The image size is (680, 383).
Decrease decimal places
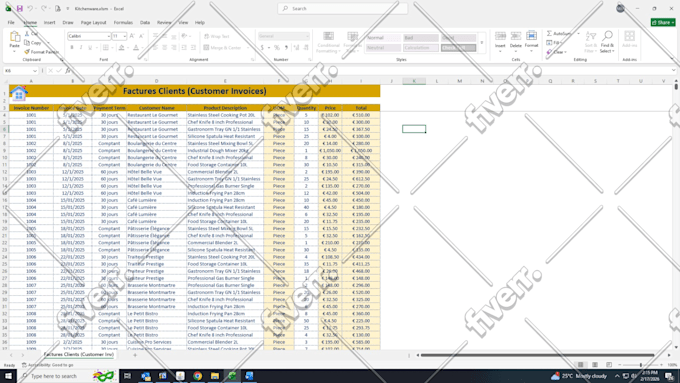[306, 47]
